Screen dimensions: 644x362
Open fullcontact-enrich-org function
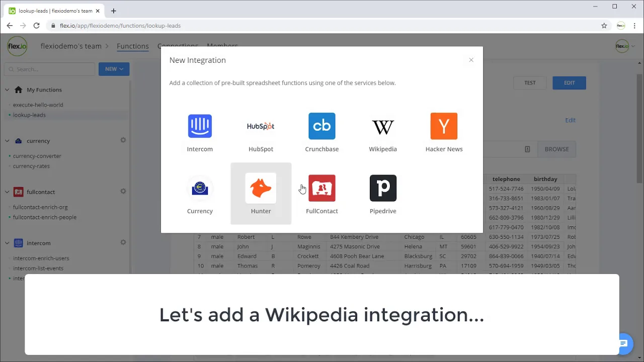point(40,207)
